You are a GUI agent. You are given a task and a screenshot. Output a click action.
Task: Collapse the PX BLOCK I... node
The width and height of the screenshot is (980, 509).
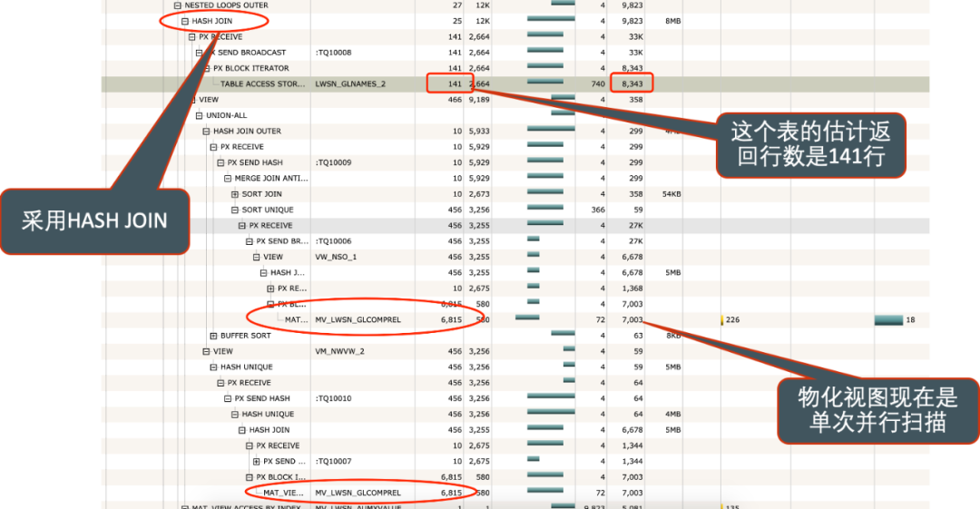pyautogui.click(x=250, y=477)
